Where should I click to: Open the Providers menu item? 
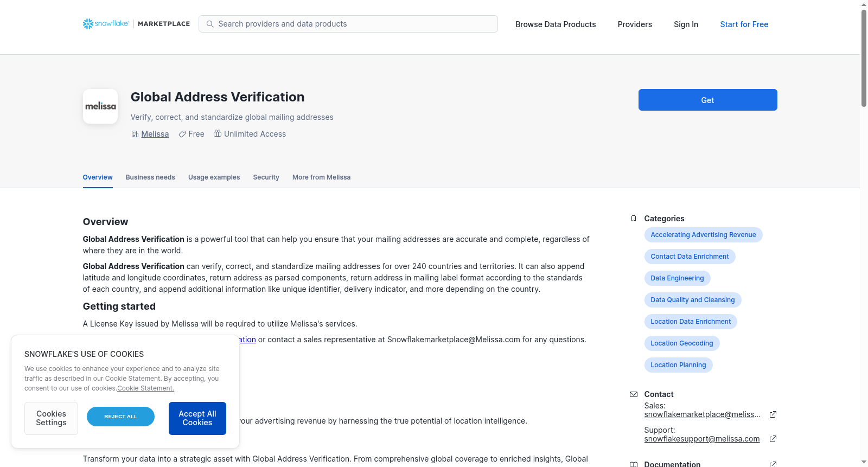point(635,24)
